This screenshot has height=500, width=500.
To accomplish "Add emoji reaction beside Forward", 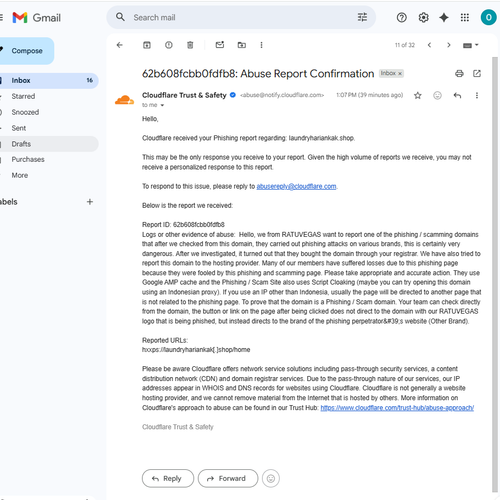I will [271, 478].
